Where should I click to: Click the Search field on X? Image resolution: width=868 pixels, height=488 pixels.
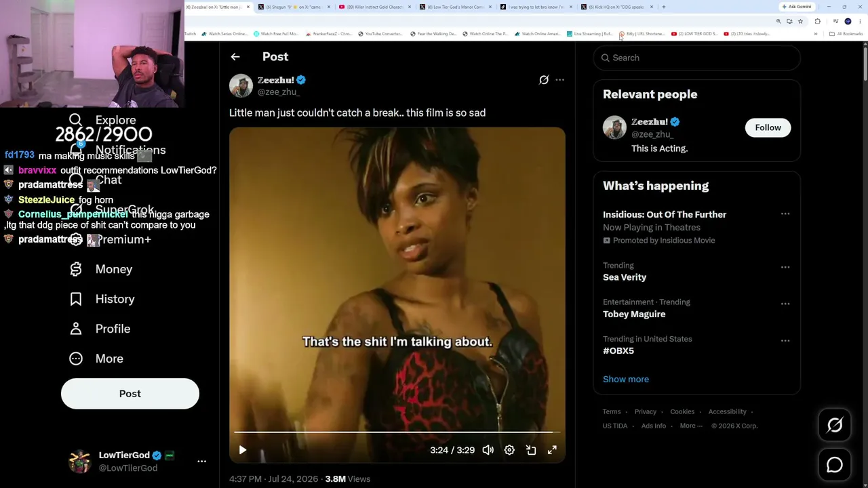pyautogui.click(x=696, y=58)
